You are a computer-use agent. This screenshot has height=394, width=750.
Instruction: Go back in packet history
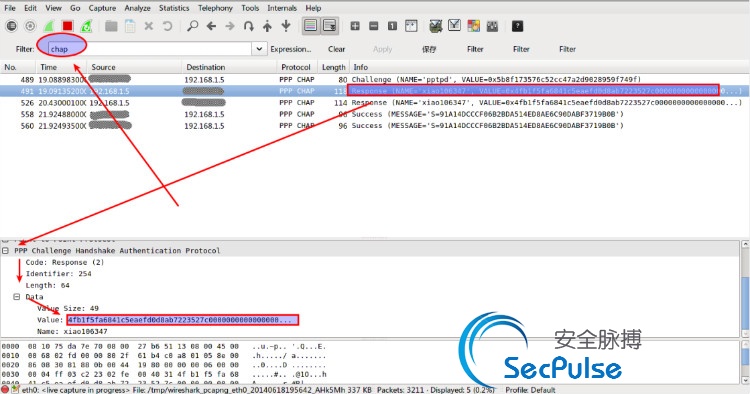pyautogui.click(x=211, y=26)
